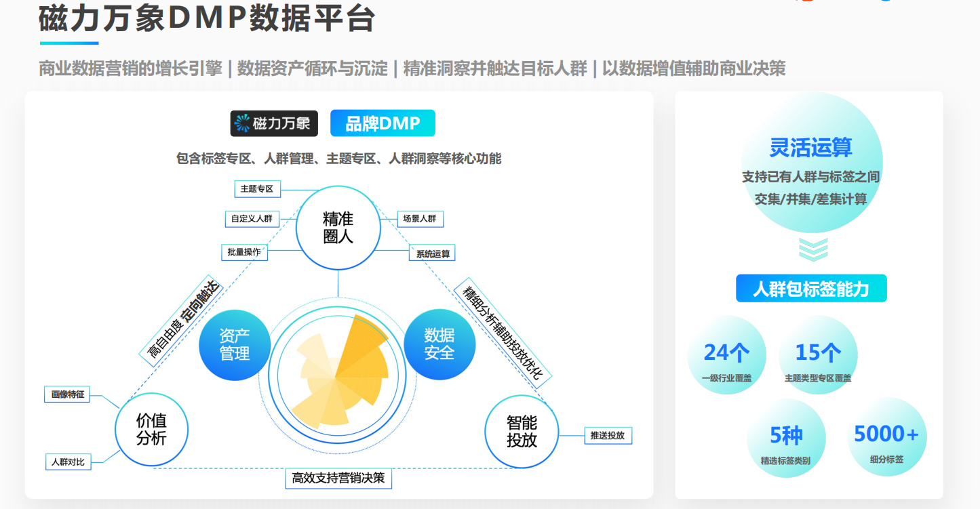Click the 人群对比 label box
Viewport: 980px width, 509px height.
pyautogui.click(x=68, y=462)
